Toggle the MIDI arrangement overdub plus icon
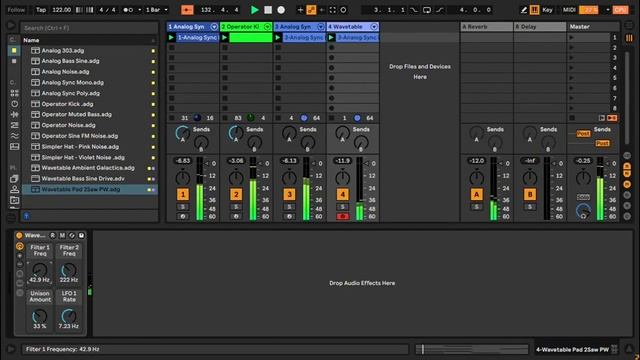Image resolution: width=640 pixels, height=360 pixels. [x=300, y=10]
